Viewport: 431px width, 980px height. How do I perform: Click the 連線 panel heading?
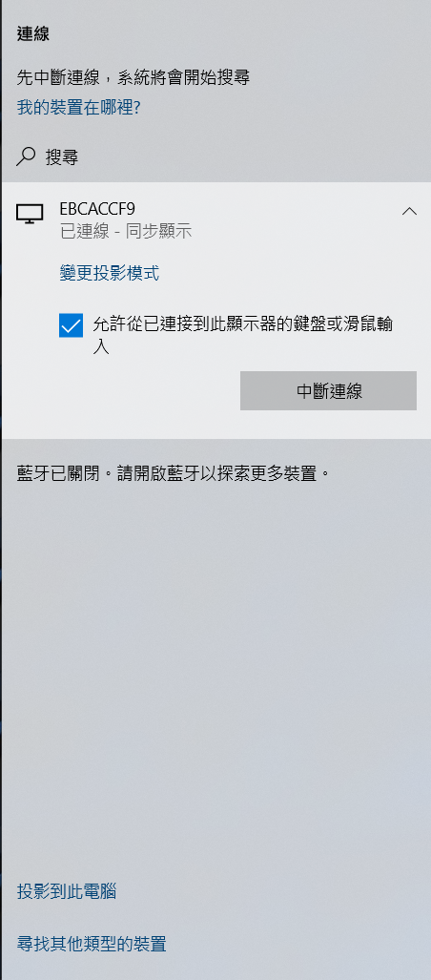pos(33,34)
